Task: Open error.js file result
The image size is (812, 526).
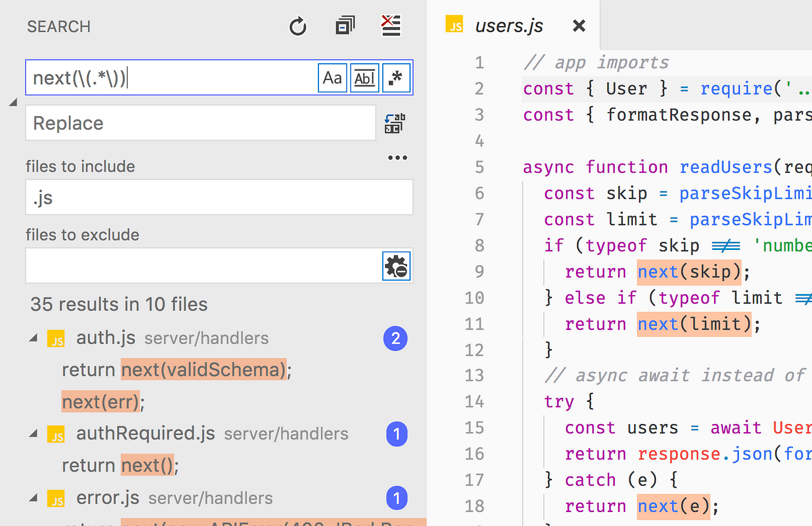Action: click(x=108, y=498)
